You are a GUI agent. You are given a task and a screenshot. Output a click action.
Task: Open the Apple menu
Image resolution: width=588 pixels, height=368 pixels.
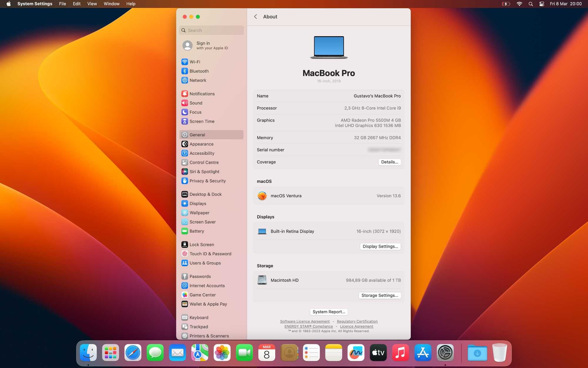click(9, 4)
